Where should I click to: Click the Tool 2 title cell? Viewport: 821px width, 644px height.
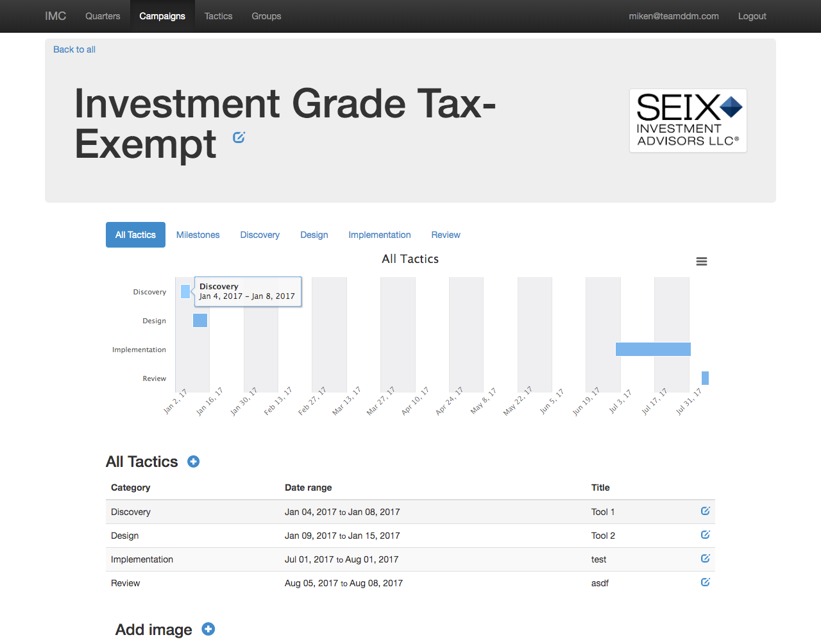pos(603,536)
